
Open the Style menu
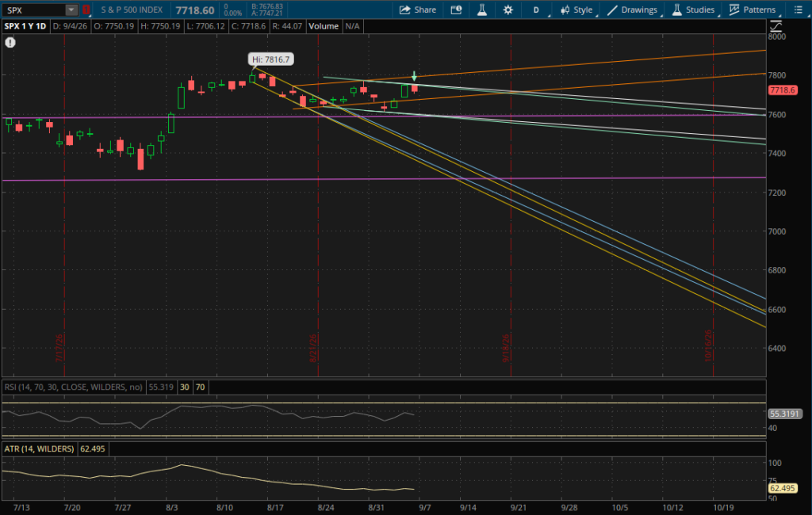click(576, 10)
